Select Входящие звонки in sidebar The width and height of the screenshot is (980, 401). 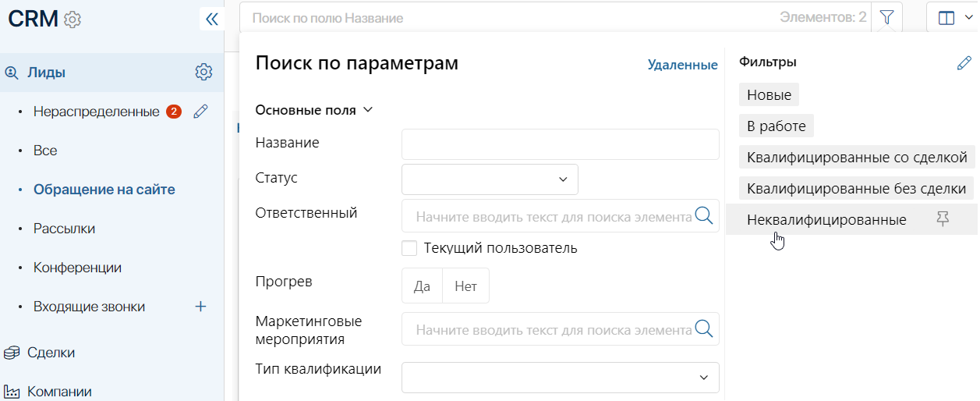click(x=89, y=307)
